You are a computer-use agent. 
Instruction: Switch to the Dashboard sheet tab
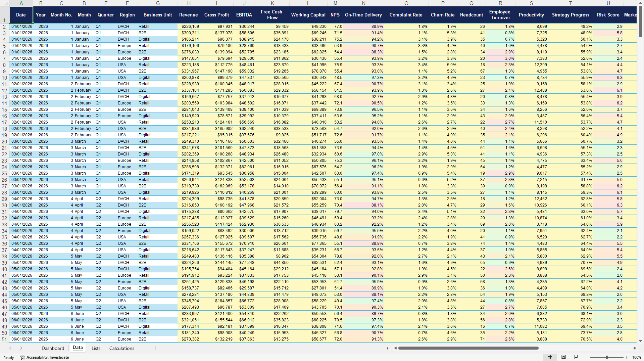coord(53,348)
